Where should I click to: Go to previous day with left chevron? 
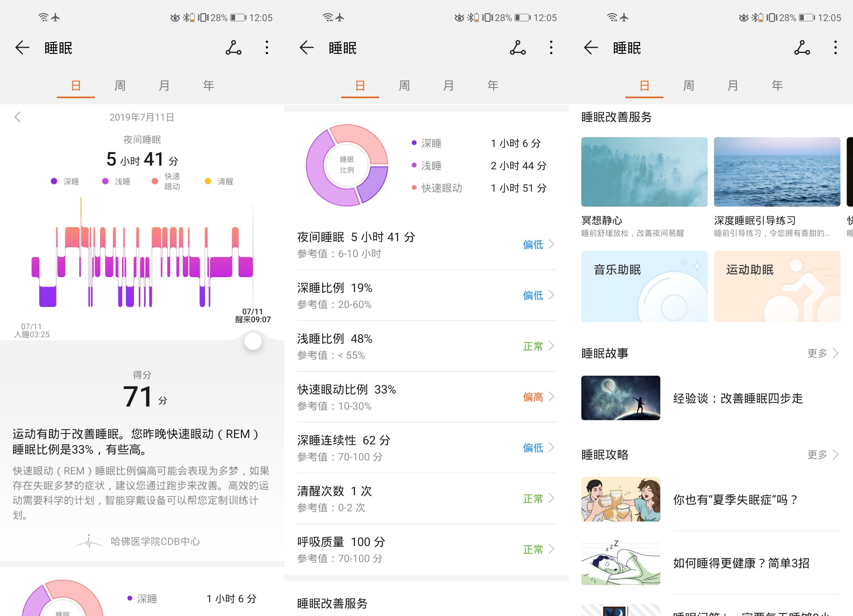(17, 117)
